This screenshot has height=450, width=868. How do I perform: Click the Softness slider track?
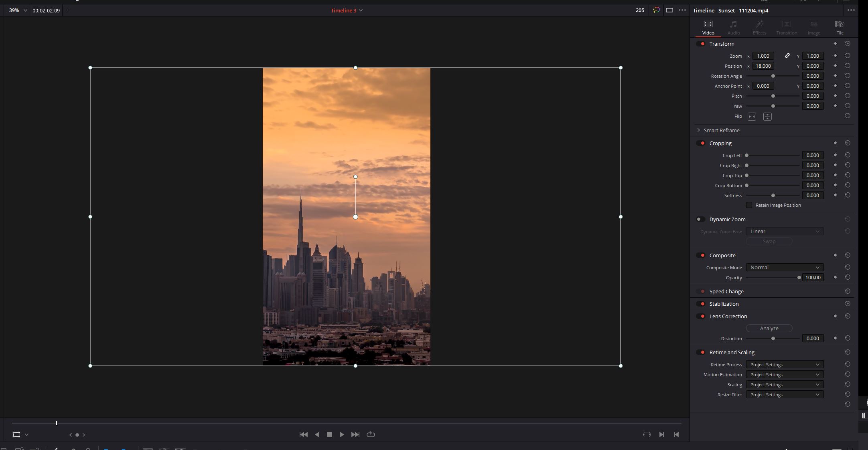coord(773,195)
